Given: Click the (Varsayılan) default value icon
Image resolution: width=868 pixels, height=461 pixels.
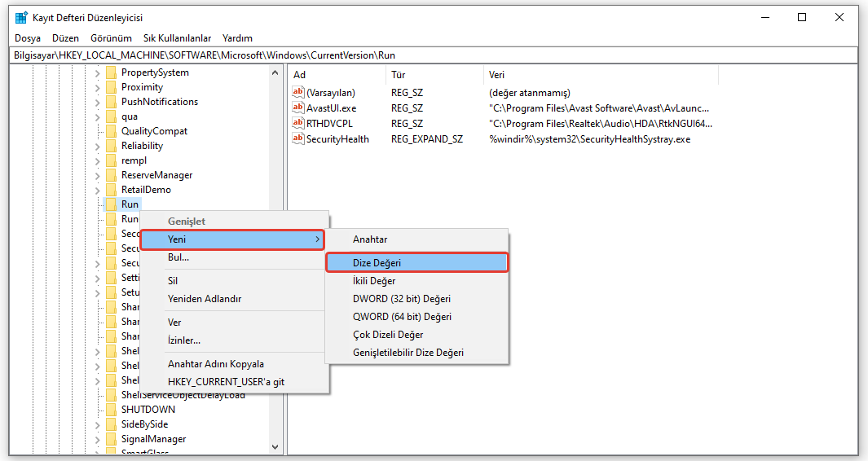Looking at the screenshot, I should [x=298, y=92].
